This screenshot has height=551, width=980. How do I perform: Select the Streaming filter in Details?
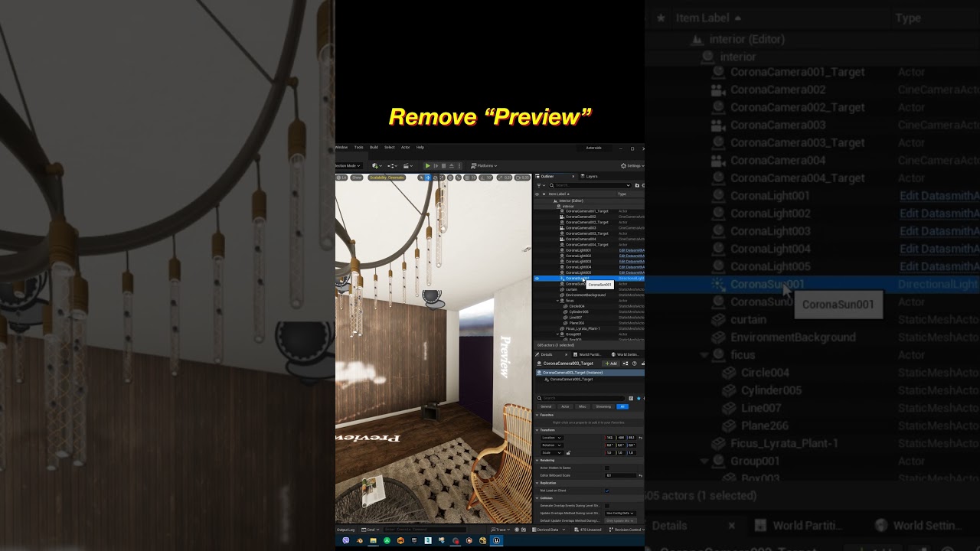[x=603, y=406]
